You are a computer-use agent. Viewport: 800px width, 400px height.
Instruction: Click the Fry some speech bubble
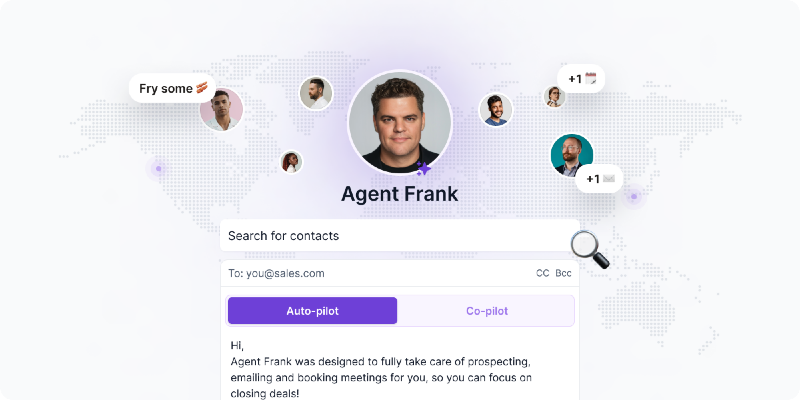(x=172, y=88)
